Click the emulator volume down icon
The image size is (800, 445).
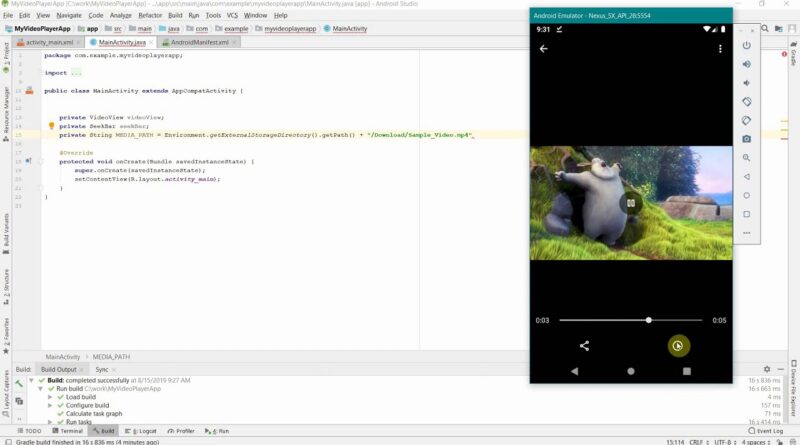click(x=746, y=83)
